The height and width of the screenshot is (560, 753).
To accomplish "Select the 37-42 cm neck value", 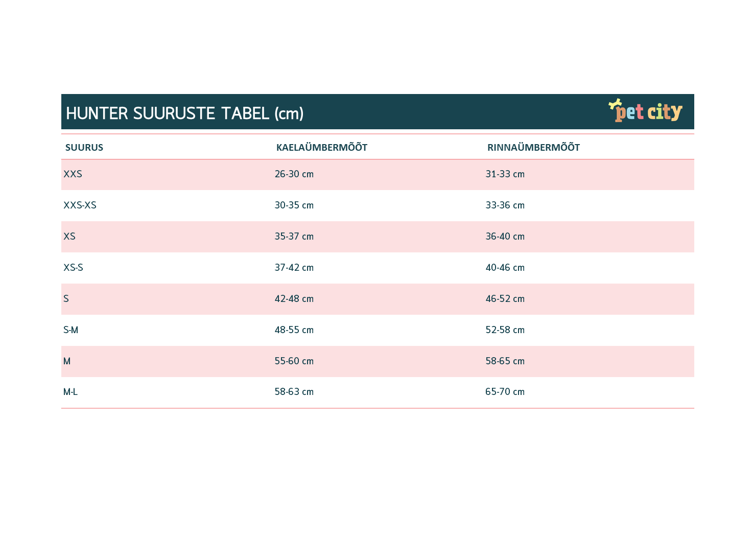I will [x=294, y=268].
